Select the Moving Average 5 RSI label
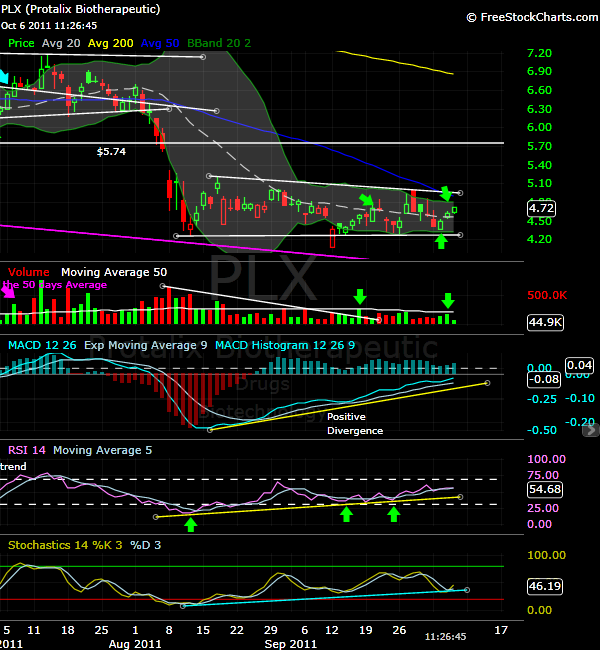This screenshot has height=650, width=600. click(102, 450)
